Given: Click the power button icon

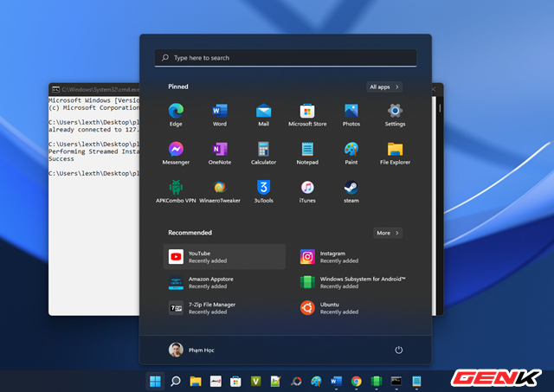Looking at the screenshot, I should (398, 350).
